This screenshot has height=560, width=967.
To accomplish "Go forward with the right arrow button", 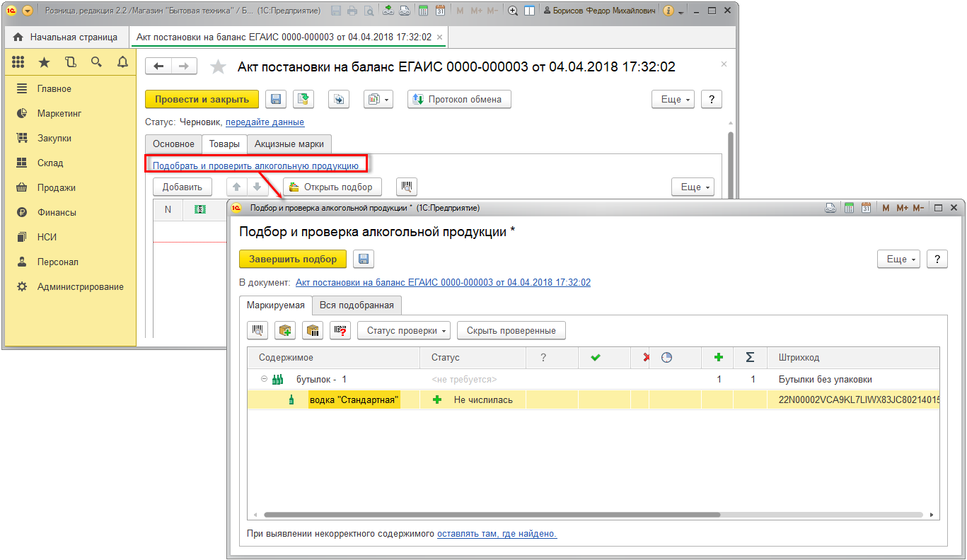I will [x=184, y=66].
